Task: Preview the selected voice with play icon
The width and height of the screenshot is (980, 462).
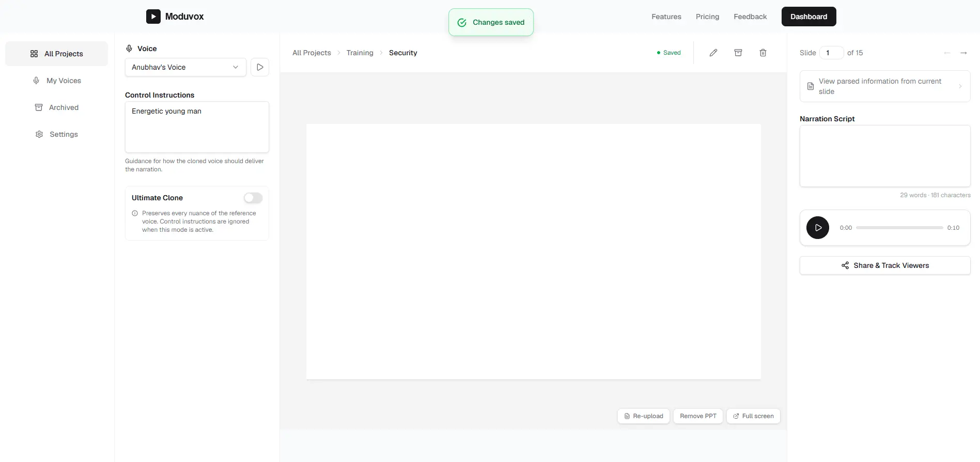Action: click(260, 67)
